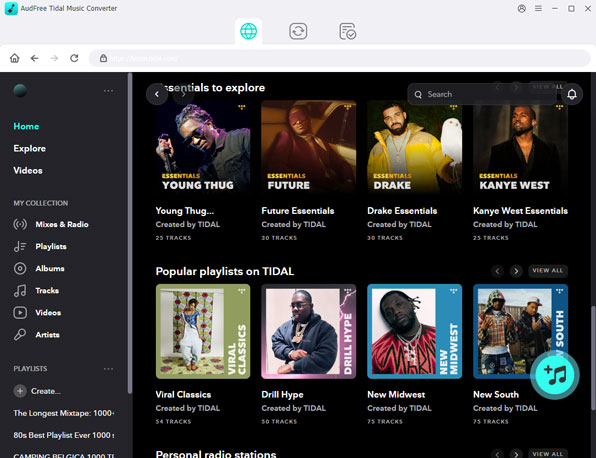Open the Kanye West Essentials cover
596x458 pixels.
click(x=520, y=147)
